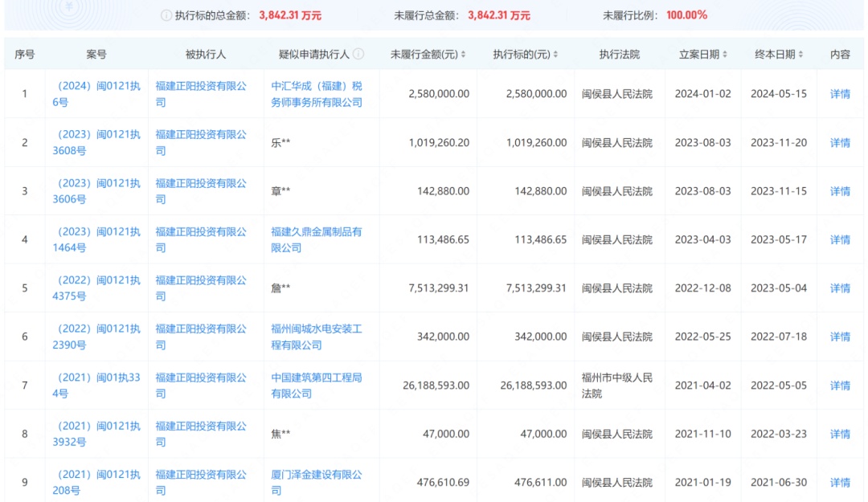868x502 pixels.
Task: View 详情 for row 1 case
Action: (x=840, y=94)
